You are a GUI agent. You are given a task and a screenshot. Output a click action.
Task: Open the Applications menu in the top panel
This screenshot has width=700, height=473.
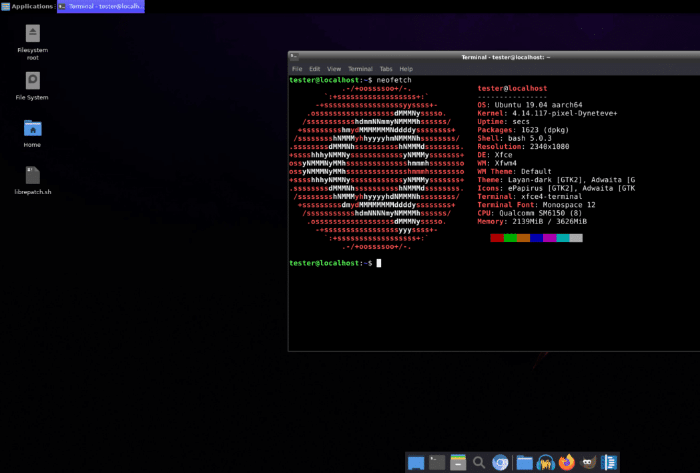coord(28,6)
